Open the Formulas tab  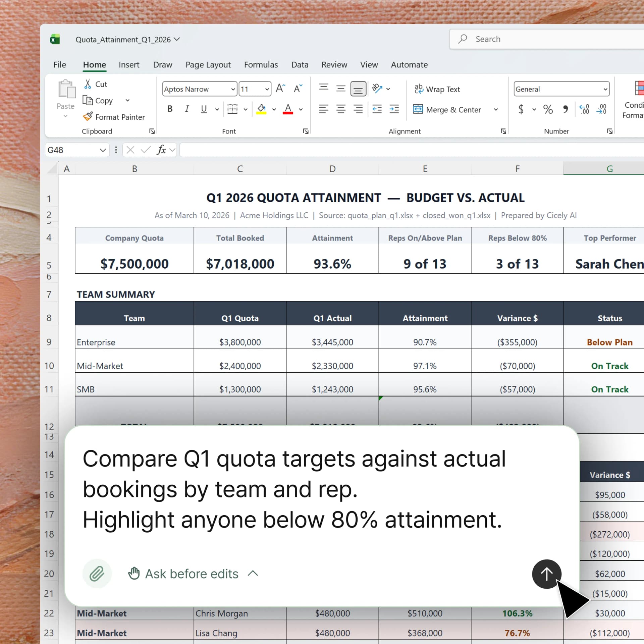pos(261,65)
